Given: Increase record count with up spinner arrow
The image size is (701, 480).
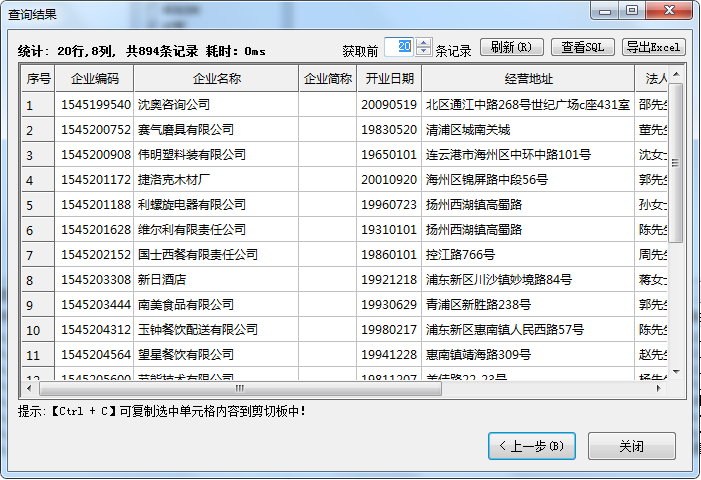Looking at the screenshot, I should (x=424, y=42).
